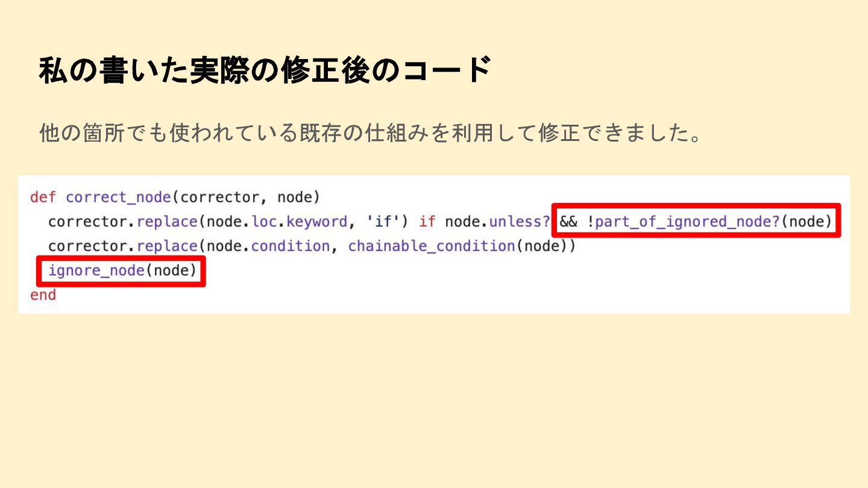Click the node.unless? text in code

point(497,222)
